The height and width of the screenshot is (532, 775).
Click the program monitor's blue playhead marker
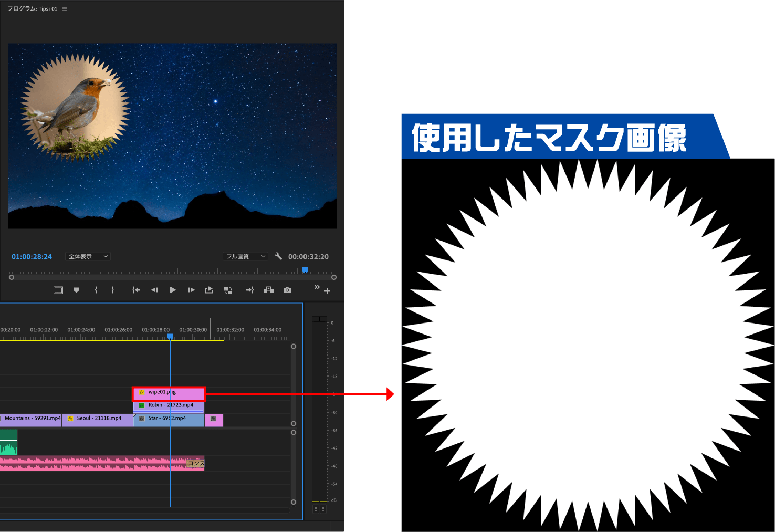305,270
